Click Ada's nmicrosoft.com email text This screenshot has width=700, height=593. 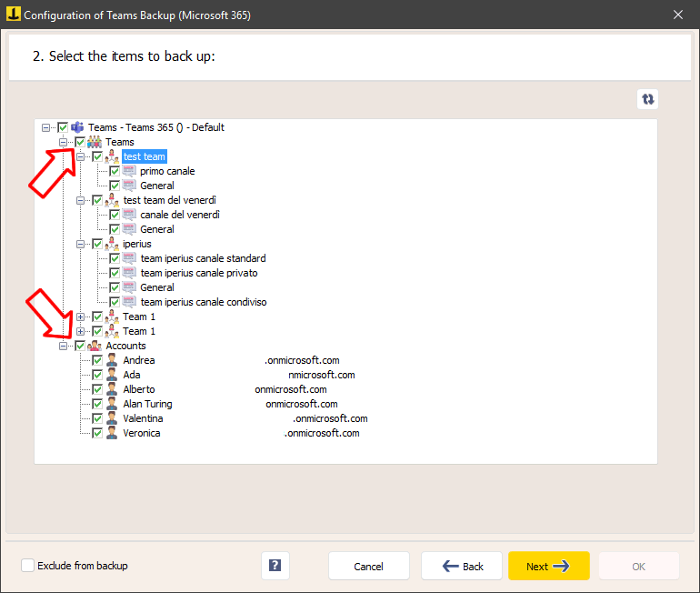(322, 375)
